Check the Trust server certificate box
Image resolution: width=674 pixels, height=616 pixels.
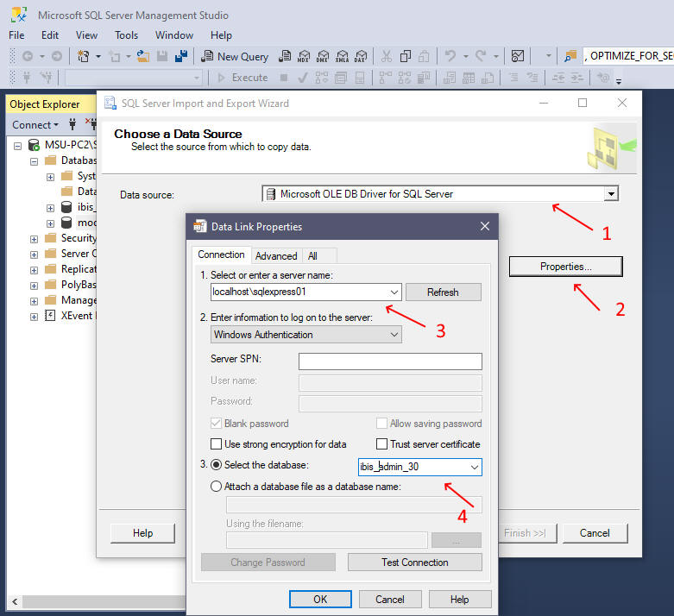tap(382, 444)
